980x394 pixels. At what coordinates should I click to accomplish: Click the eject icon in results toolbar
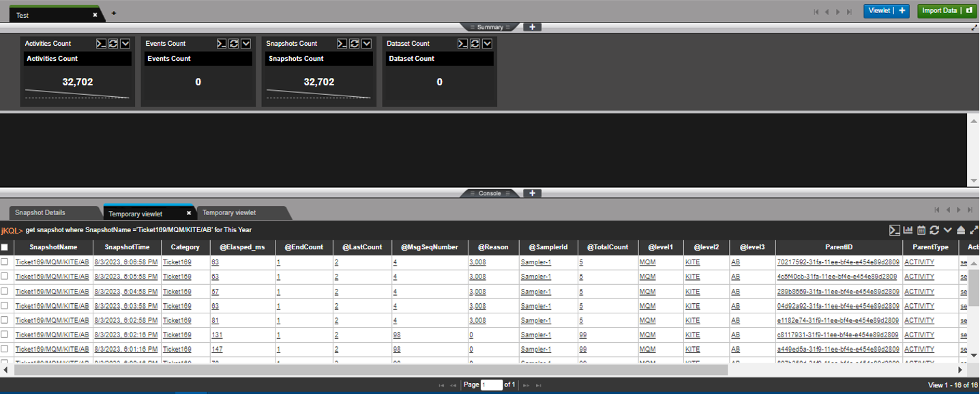tap(961, 230)
